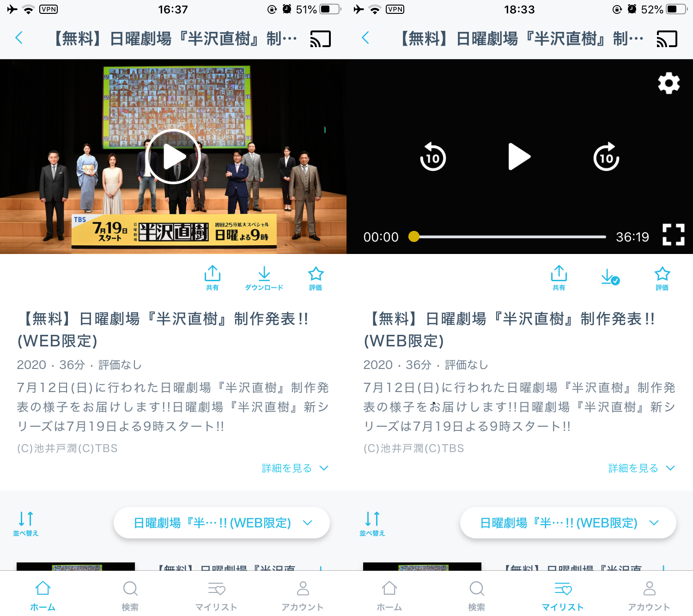Rewind 10 seconds in player
Screen dimensions: 693x616
(432, 157)
